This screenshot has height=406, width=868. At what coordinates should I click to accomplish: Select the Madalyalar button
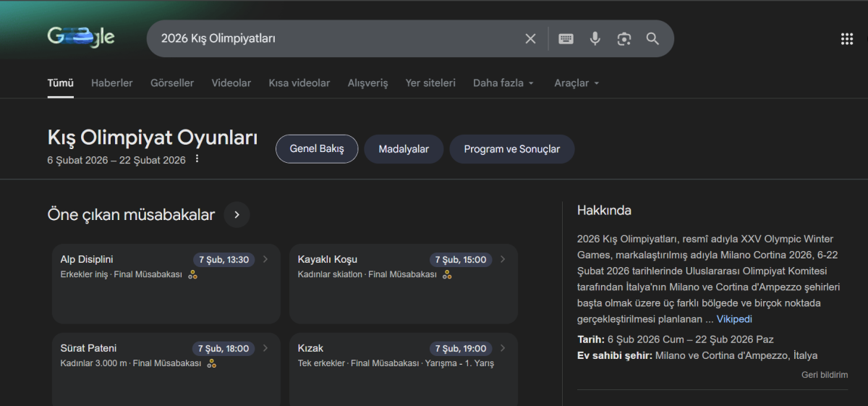pos(404,149)
